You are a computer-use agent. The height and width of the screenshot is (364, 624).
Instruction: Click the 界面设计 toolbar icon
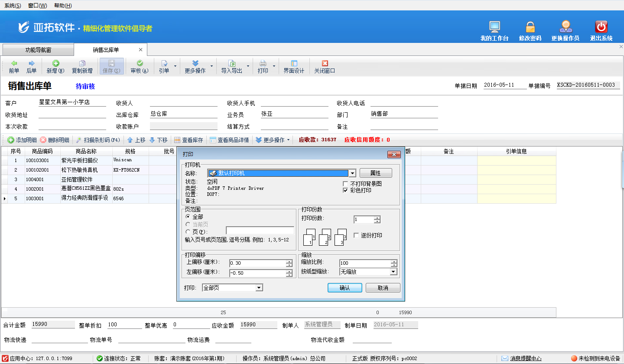tap(294, 63)
